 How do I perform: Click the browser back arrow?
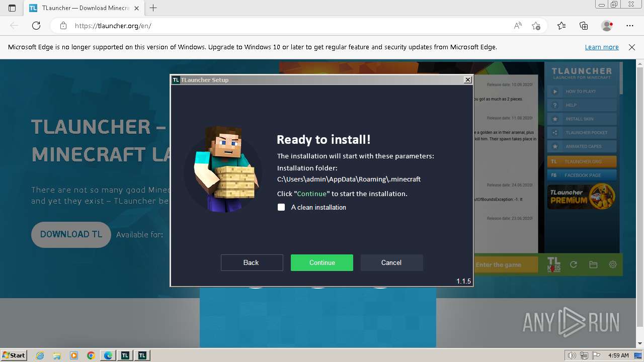14,26
